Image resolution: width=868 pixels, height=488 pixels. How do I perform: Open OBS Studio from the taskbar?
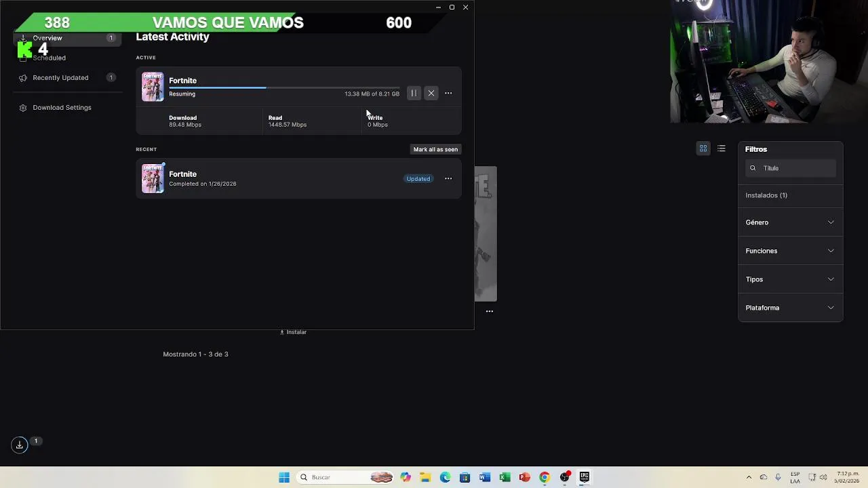click(x=564, y=477)
